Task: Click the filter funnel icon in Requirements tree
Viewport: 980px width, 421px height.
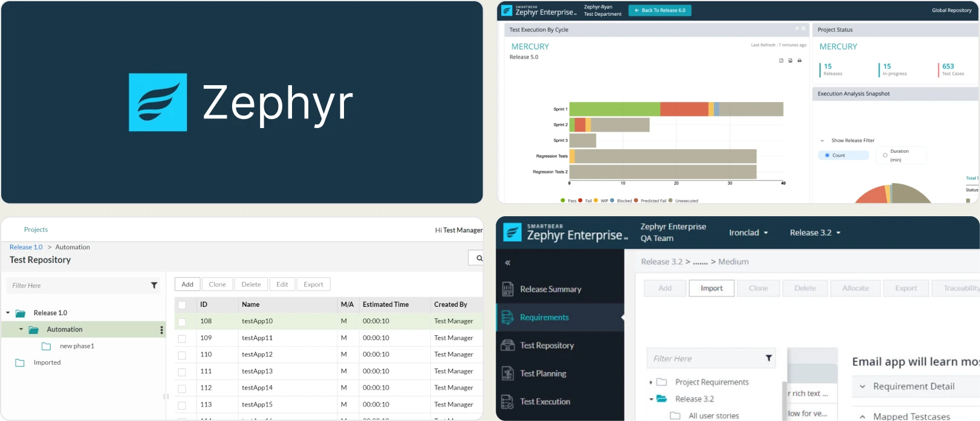Action: [x=768, y=358]
